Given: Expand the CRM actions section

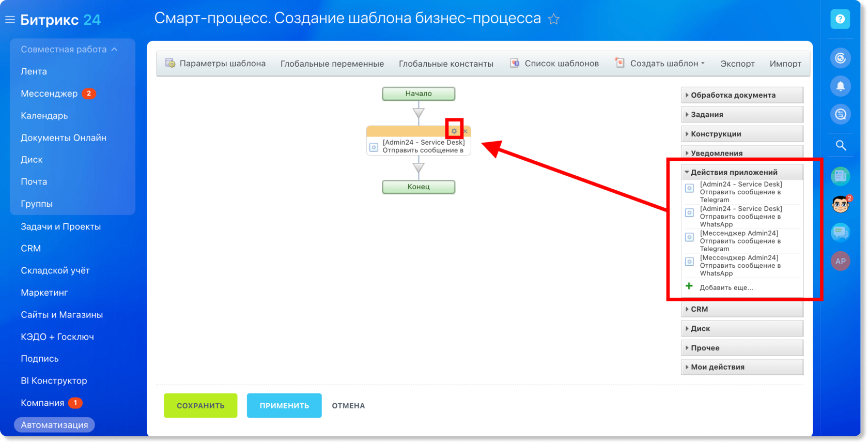Looking at the screenshot, I should click(x=742, y=309).
